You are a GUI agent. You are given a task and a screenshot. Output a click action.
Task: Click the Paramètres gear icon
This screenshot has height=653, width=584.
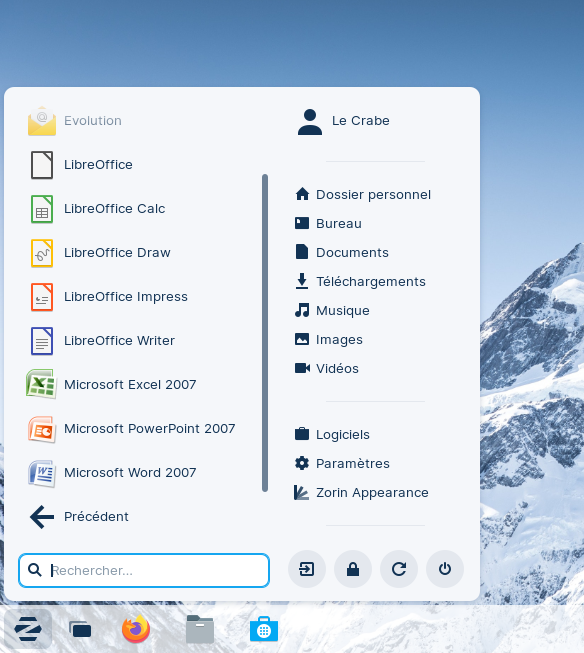302,463
